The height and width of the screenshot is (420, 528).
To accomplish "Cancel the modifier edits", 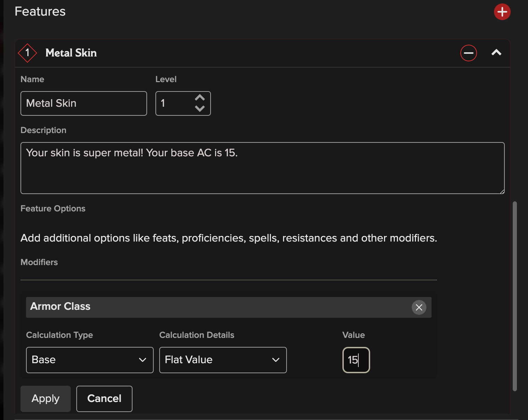I will pos(104,399).
